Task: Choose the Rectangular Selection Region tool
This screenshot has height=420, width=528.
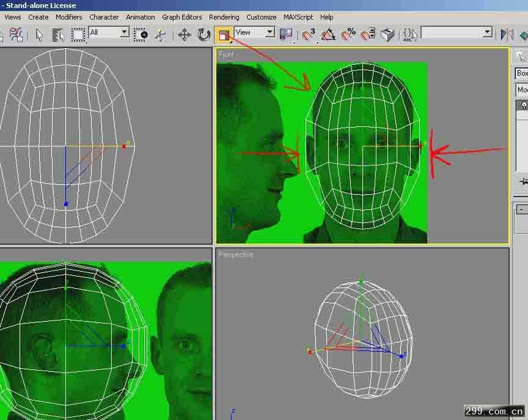Action: [78, 35]
